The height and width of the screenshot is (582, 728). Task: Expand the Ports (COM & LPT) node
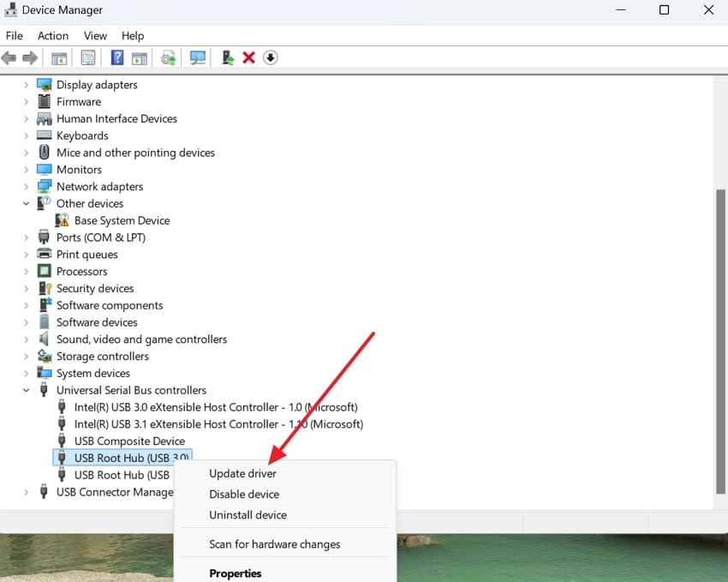(x=26, y=237)
